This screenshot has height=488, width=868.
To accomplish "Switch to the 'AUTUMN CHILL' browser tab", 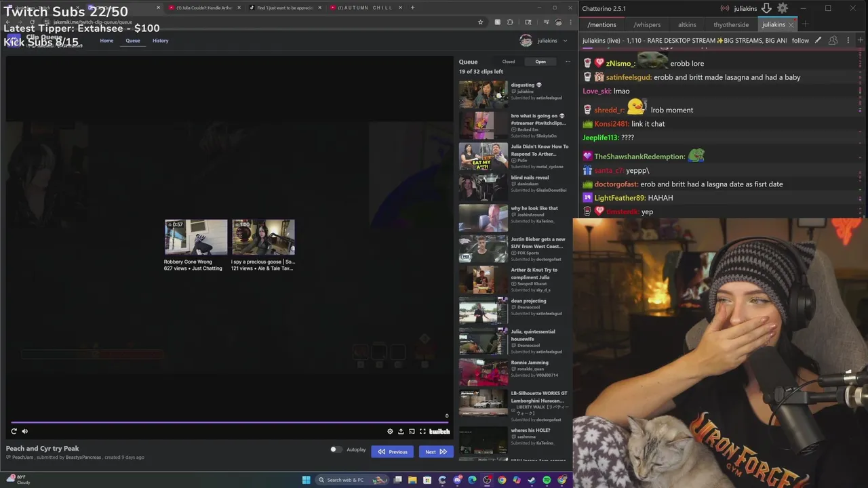I will (x=365, y=7).
